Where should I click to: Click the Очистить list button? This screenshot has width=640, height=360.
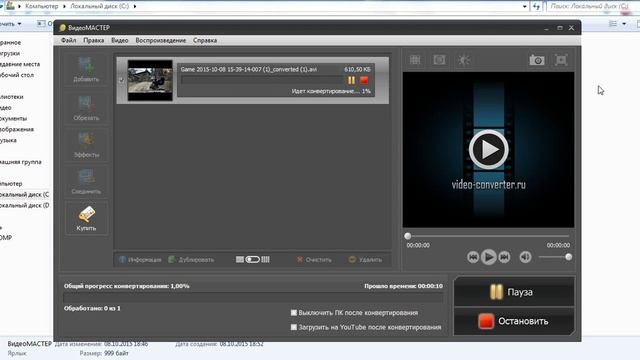[x=314, y=260]
